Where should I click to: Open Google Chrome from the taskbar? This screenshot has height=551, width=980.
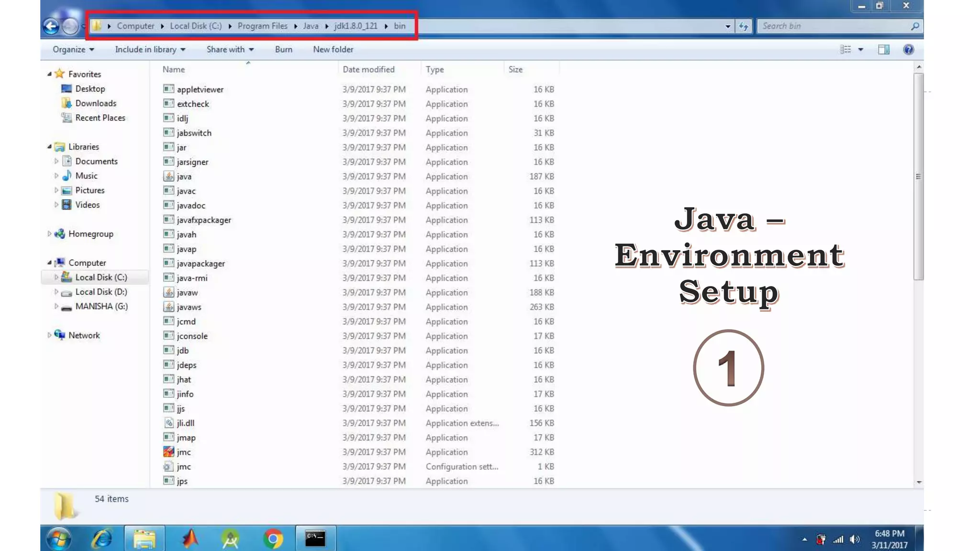click(273, 539)
